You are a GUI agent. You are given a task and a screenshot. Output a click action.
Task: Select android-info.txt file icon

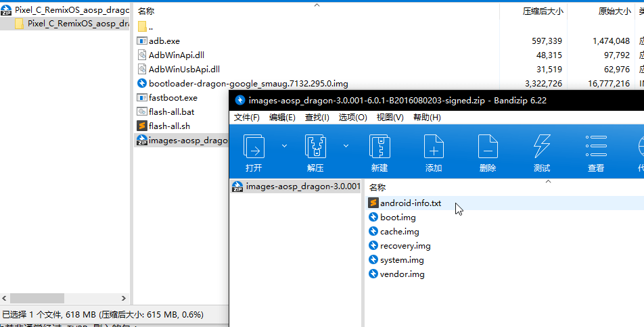(373, 203)
